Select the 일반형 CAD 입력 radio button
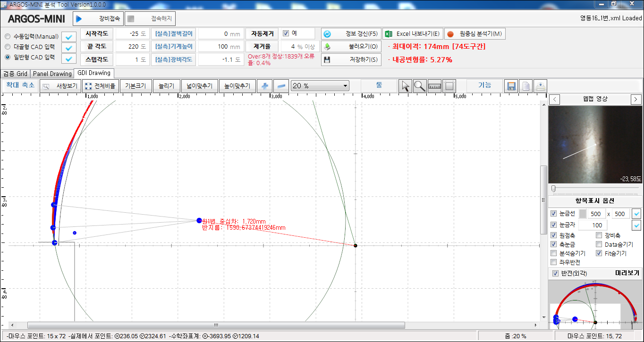Screen dimensions: 644x342 [x=7, y=57]
